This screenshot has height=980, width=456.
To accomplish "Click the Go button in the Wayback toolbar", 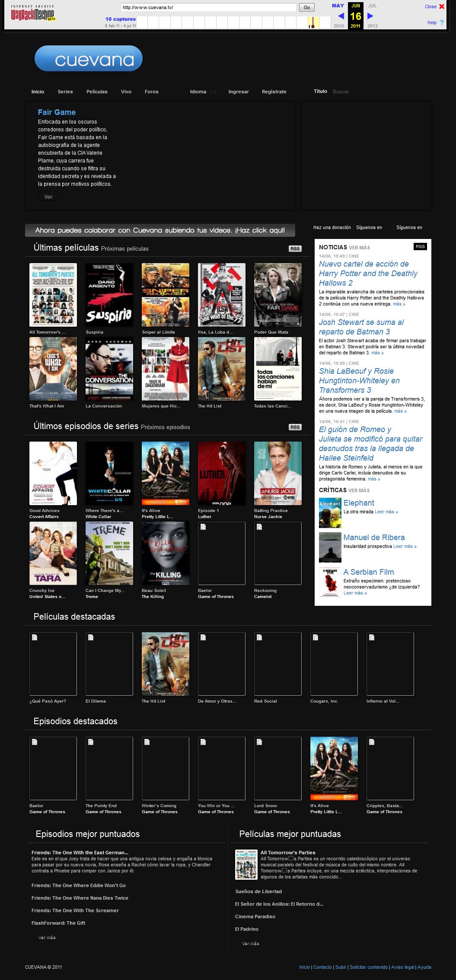I will point(306,7).
